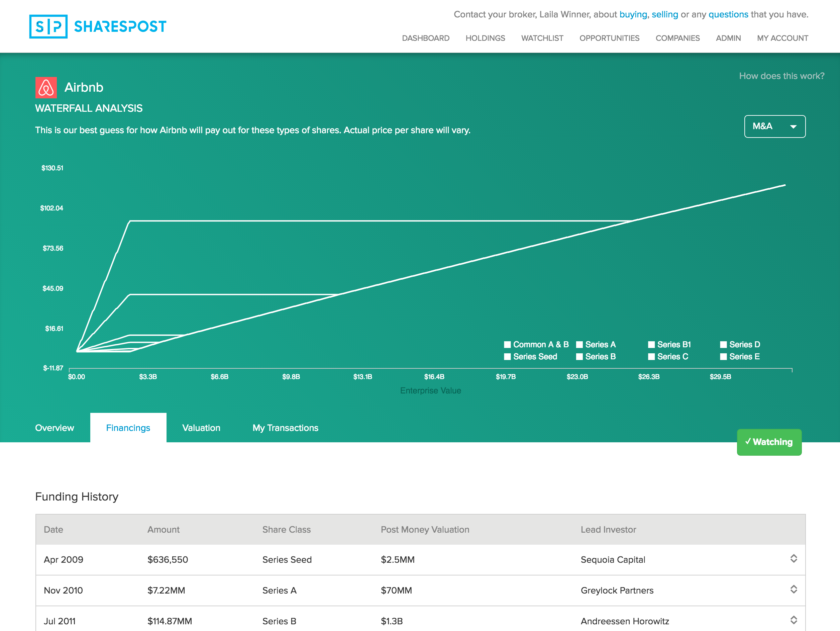
Task: Toggle the Series C legend box
Action: coord(652,357)
